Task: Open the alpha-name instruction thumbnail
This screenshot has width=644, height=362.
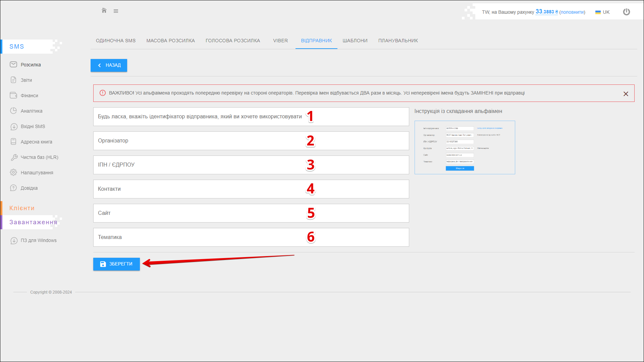Action: click(x=465, y=147)
